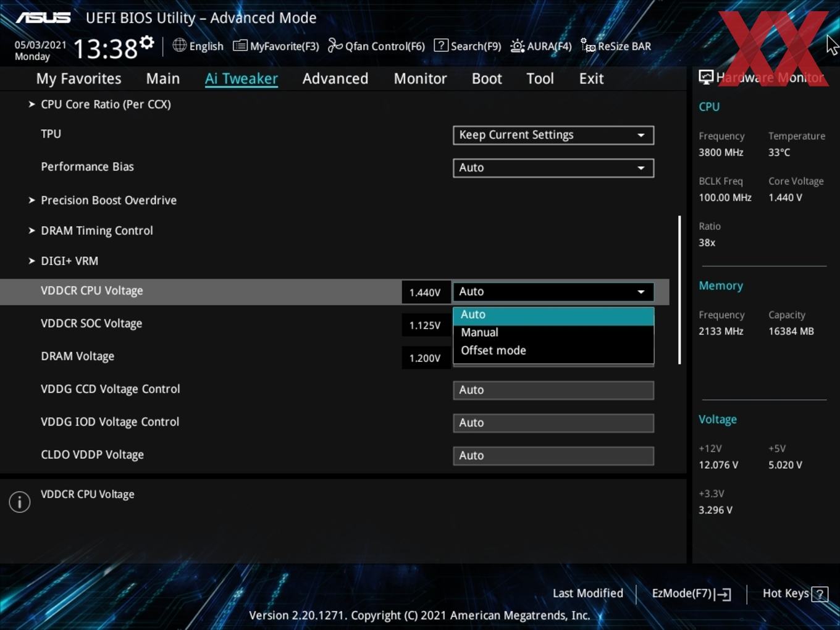
Task: Select the VDDCR SOC Voltage row
Action: pyautogui.click(x=334, y=324)
